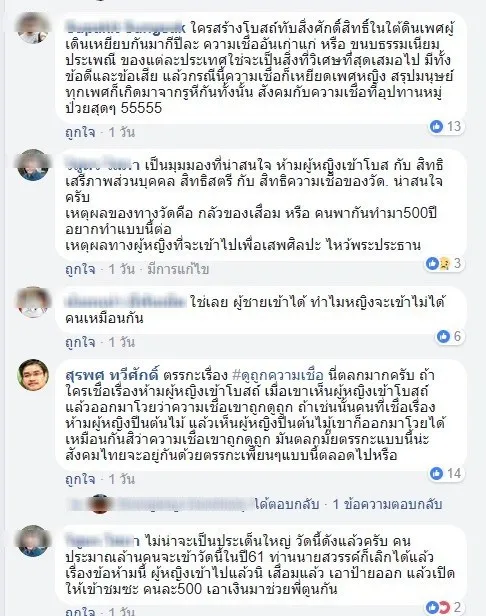This screenshot has width=486, height=616.
Task: Like the second comment via ถูกใจ
Action: (81, 269)
